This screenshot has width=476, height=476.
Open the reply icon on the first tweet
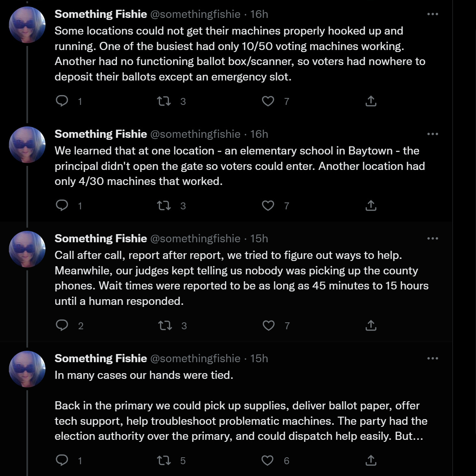coord(63,101)
